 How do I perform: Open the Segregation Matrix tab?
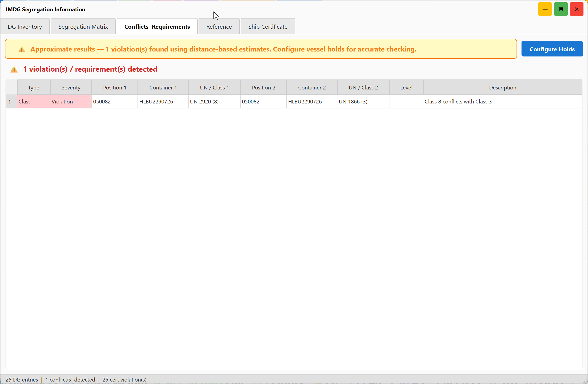(83, 26)
